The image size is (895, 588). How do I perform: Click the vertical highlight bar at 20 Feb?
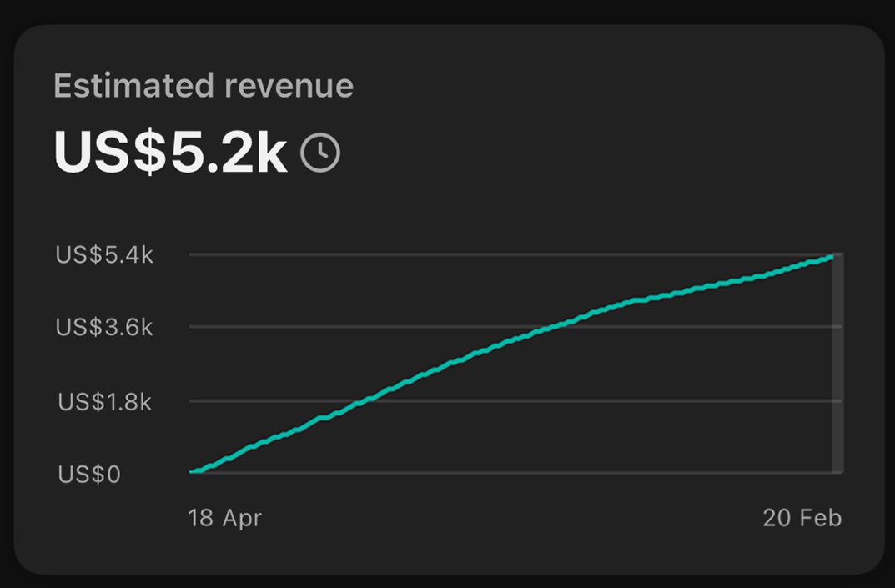pyautogui.click(x=837, y=363)
